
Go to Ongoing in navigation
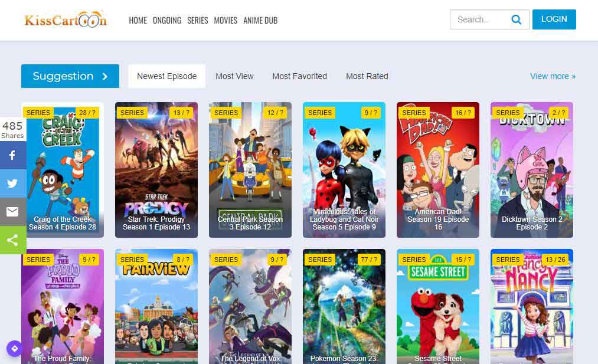click(x=167, y=20)
